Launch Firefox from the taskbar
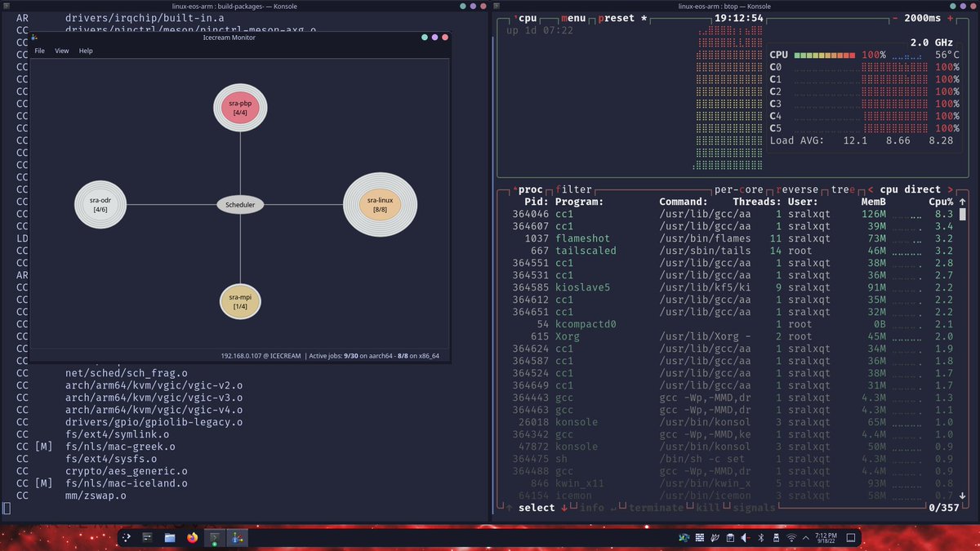This screenshot has width=980, height=551. (x=193, y=538)
